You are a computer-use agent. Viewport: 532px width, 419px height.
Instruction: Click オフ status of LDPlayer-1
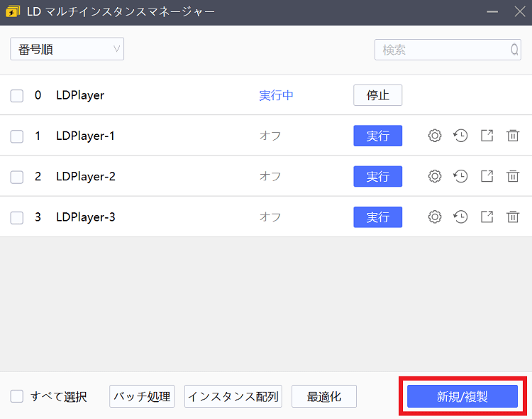pos(270,136)
